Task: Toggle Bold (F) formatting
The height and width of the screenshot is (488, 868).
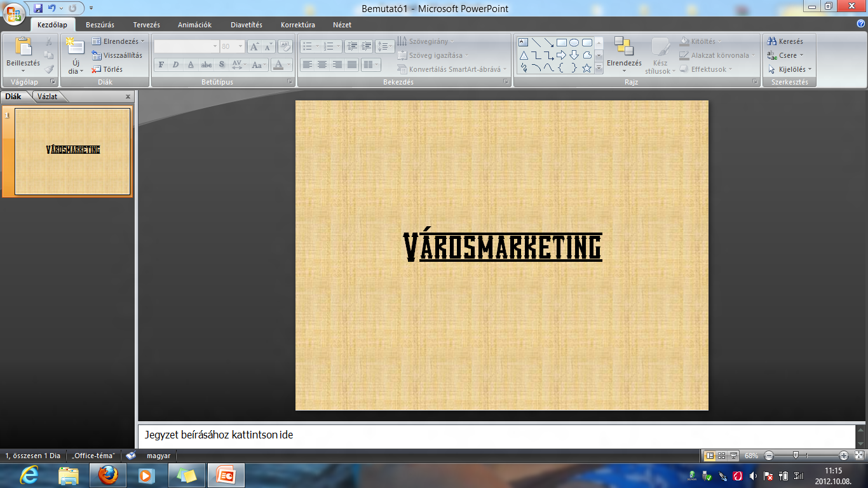Action: [x=161, y=64]
